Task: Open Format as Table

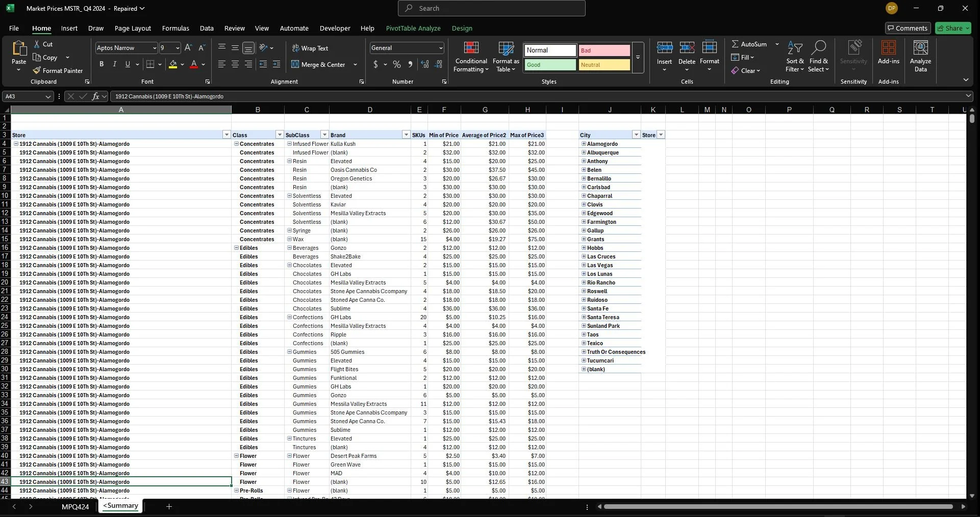Action: 506,57
